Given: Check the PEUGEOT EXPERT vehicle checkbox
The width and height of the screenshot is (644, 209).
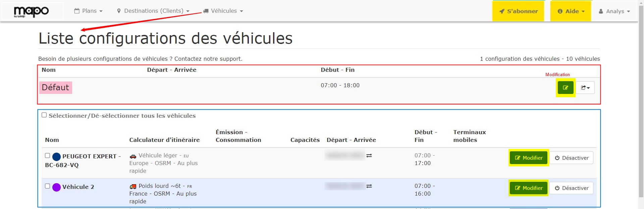Looking at the screenshot, I should (47, 156).
